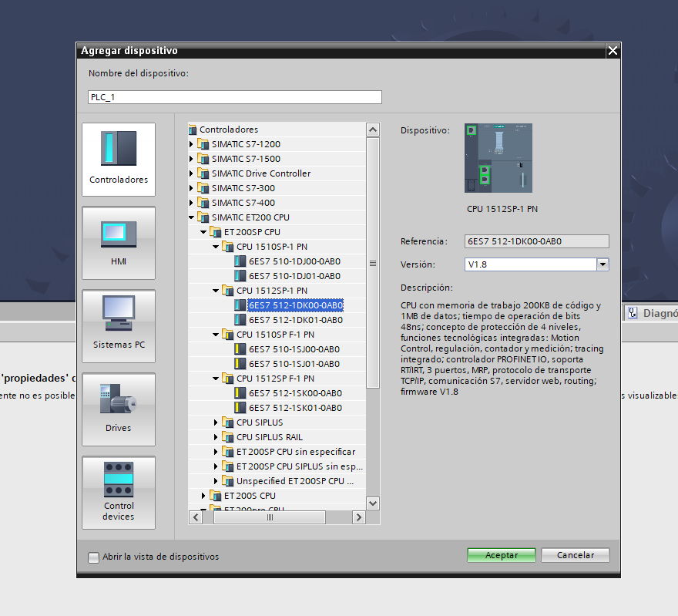The width and height of the screenshot is (678, 616).
Task: Click the CPU 1512SP-1 PN device thumbnail
Action: pos(498,158)
